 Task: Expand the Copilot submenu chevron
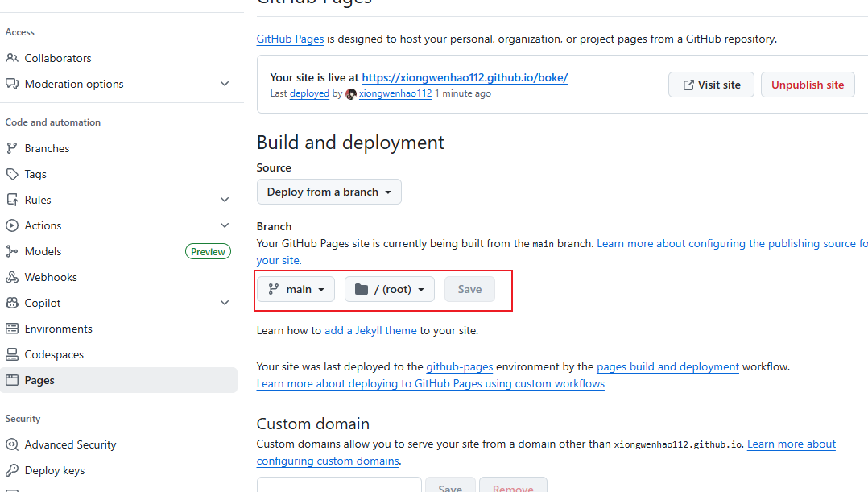[225, 303]
